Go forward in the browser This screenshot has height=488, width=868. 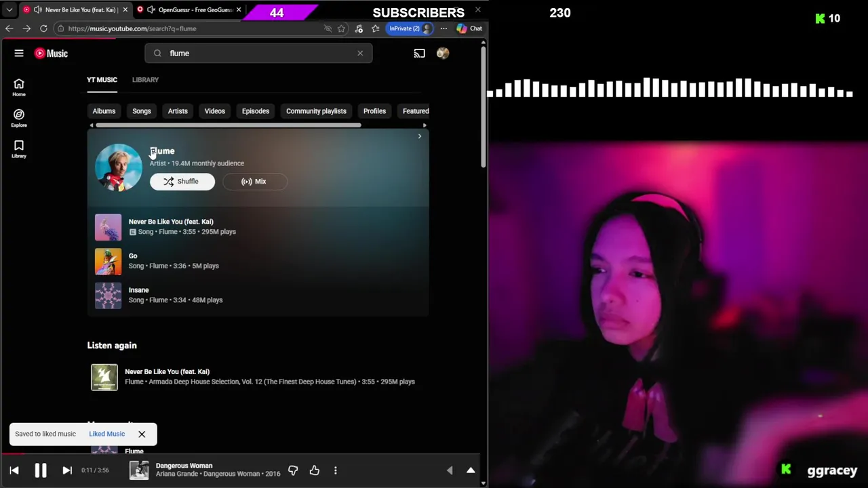pyautogui.click(x=26, y=28)
